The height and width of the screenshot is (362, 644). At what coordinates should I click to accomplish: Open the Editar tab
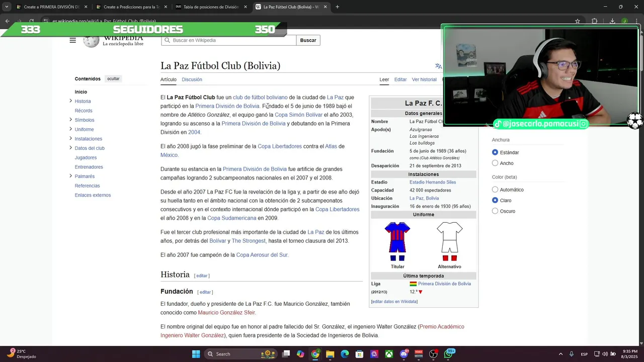click(400, 79)
